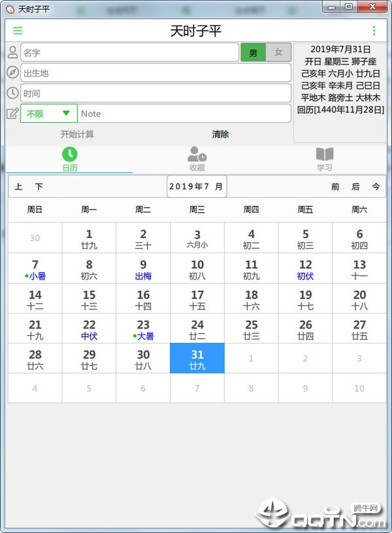Click the 回历[1440年11月28日] line
The image size is (392, 533).
tap(340, 110)
